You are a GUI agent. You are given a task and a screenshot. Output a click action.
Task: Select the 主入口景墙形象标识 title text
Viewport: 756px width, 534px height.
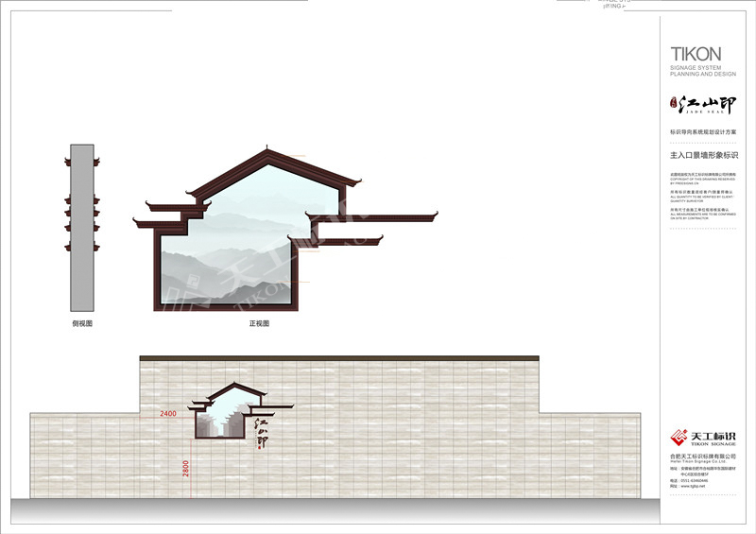703,153
